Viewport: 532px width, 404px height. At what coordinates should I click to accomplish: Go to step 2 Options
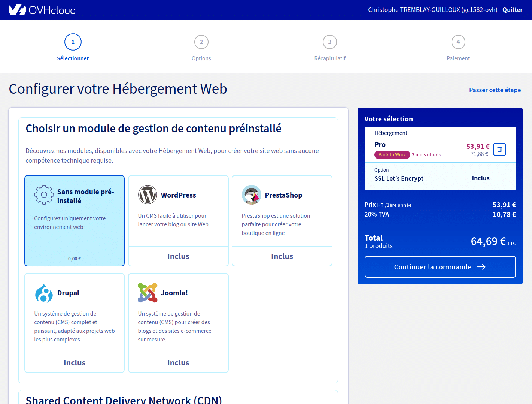click(x=201, y=48)
